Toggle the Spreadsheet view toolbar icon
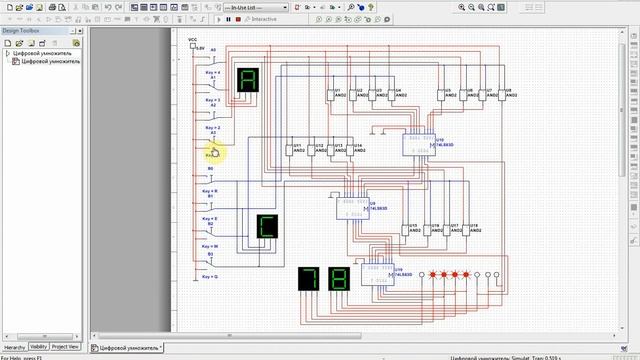Image resolution: width=640 pixels, height=360 pixels. pos(144,7)
